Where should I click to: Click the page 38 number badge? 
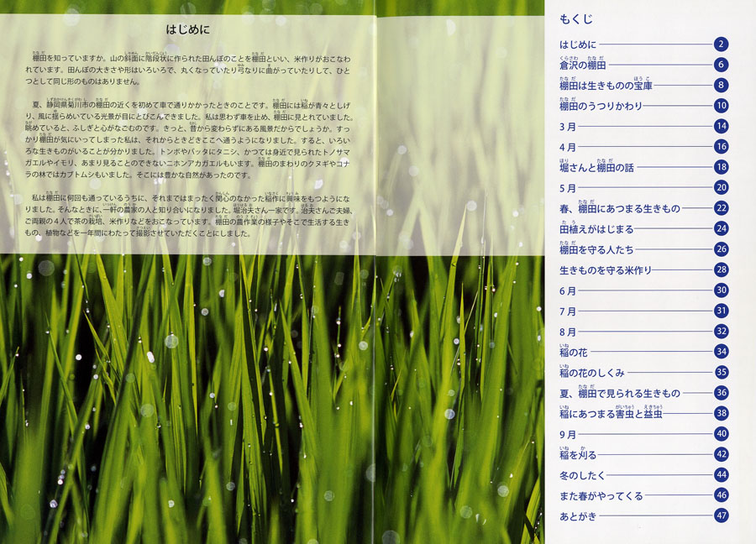click(721, 413)
